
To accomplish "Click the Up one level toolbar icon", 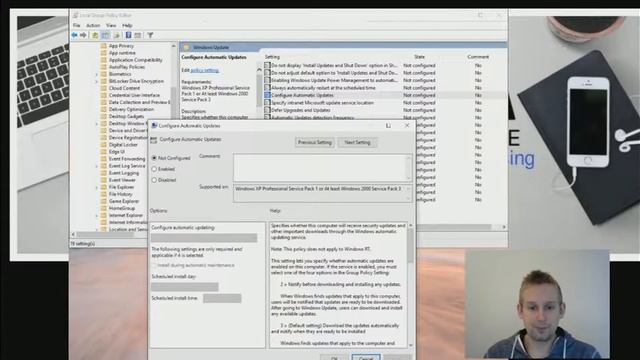I will [x=95, y=36].
